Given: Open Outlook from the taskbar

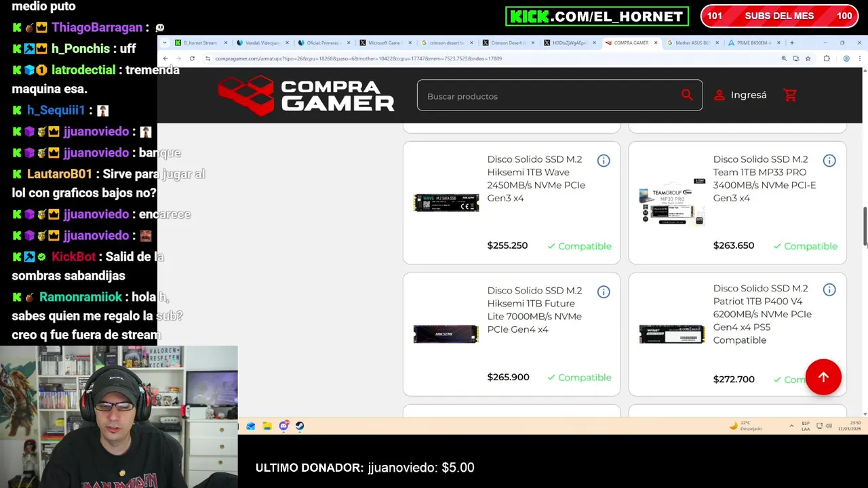Looking at the screenshot, I should [251, 426].
